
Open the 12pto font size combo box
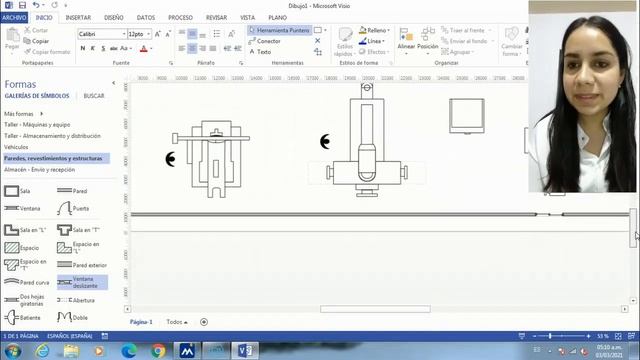(140, 34)
